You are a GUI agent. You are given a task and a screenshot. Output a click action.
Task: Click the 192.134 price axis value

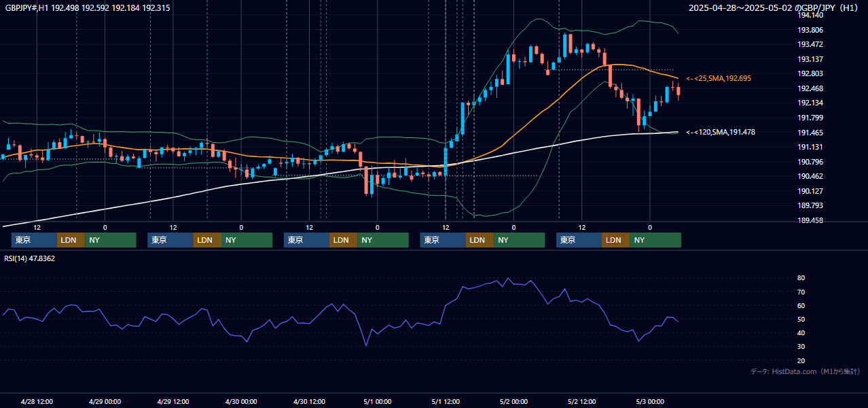[x=811, y=103]
